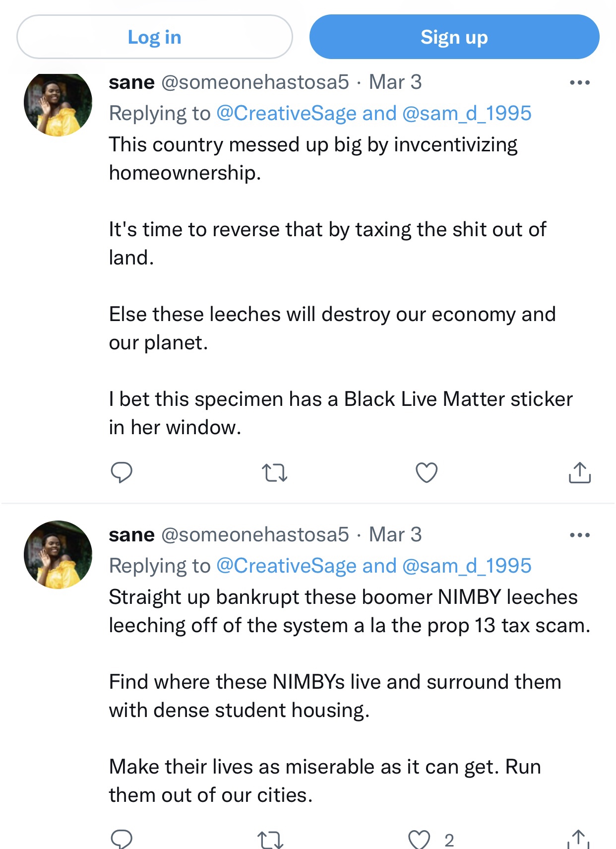
Task: Open more options on second tweet
Action: [x=580, y=535]
